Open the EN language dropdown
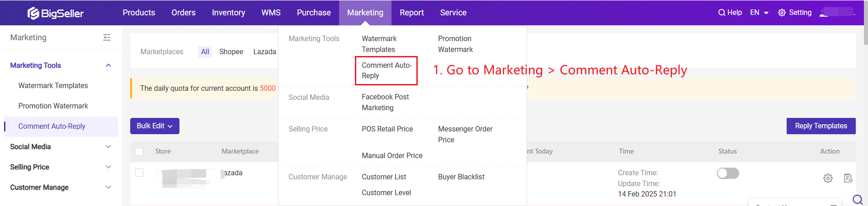This screenshot has width=868, height=206. pos(759,13)
